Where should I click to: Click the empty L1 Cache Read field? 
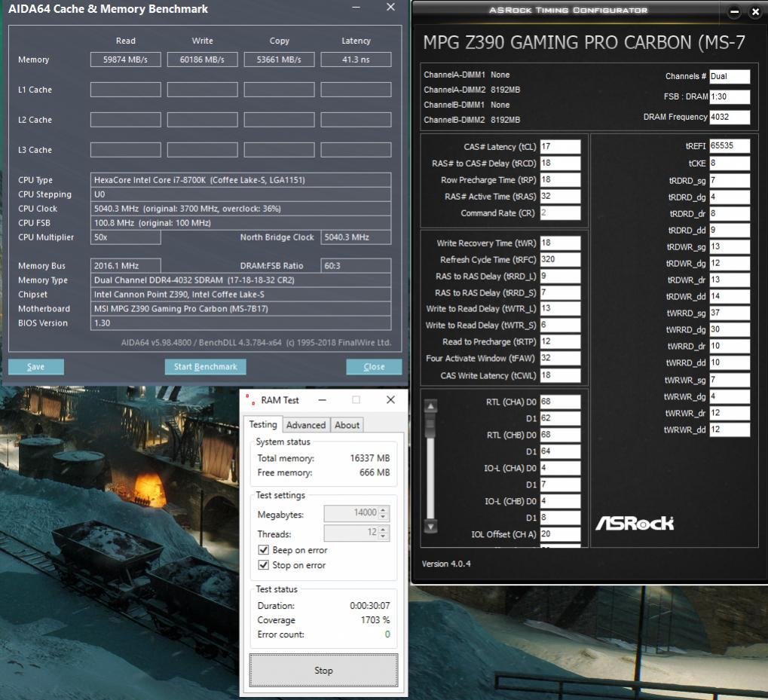click(125, 90)
